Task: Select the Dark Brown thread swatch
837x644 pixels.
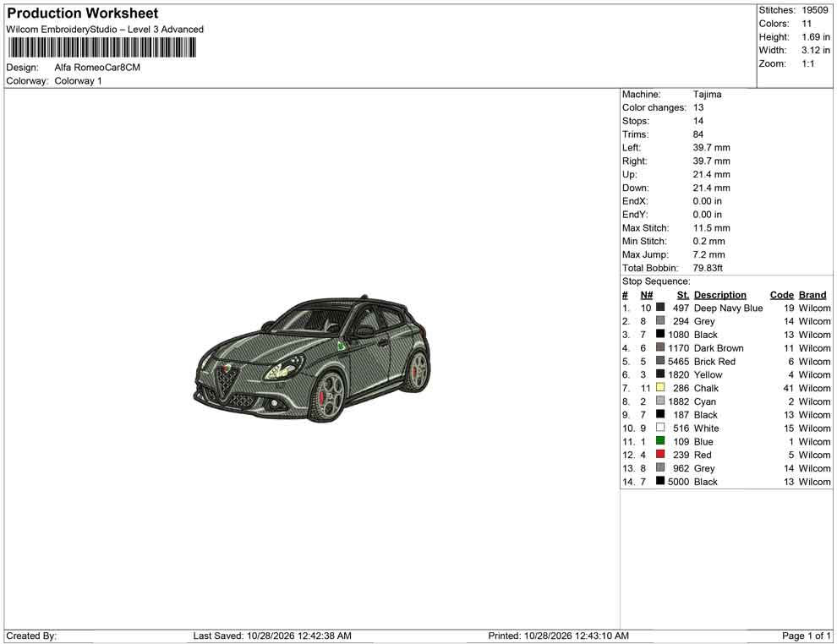Action: click(660, 347)
